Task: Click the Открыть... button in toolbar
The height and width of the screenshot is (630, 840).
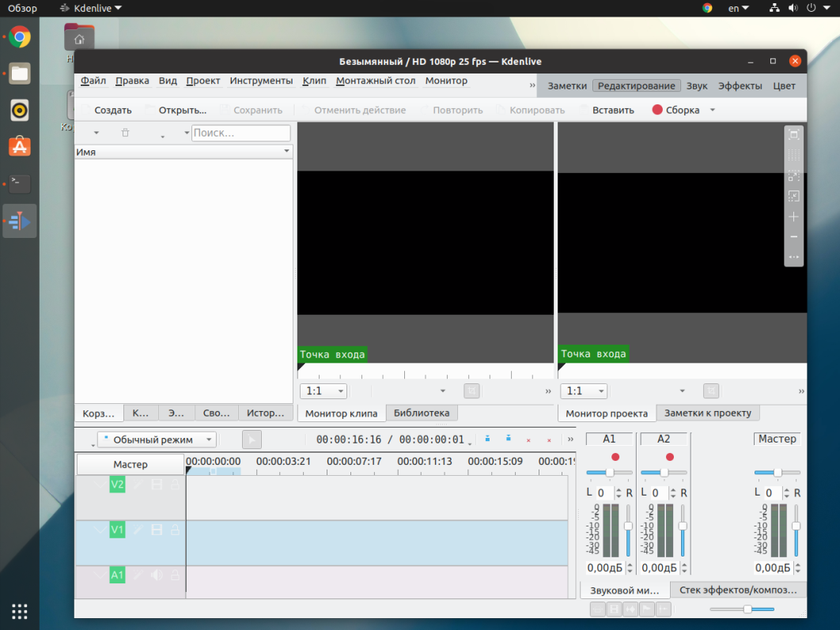Action: 182,110
